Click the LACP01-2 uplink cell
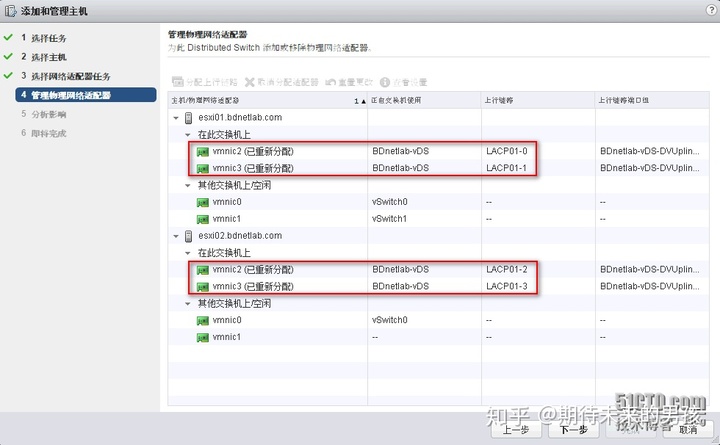The image size is (720, 445). coord(507,269)
